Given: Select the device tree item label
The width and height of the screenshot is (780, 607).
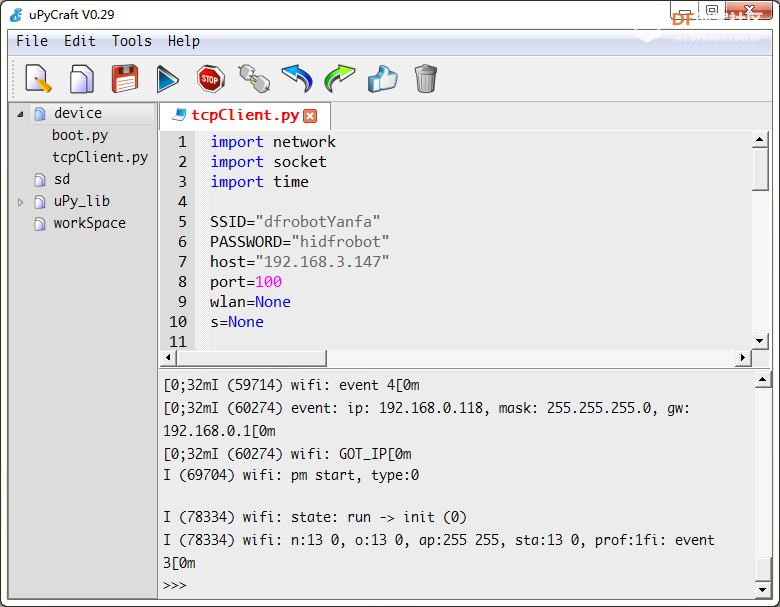Looking at the screenshot, I should 78,113.
